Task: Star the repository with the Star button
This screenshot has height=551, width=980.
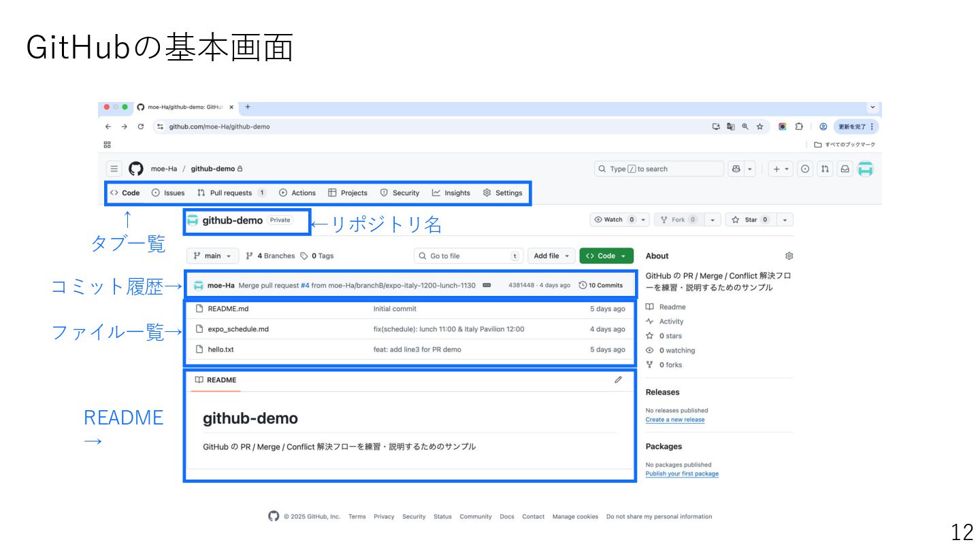Action: [751, 220]
